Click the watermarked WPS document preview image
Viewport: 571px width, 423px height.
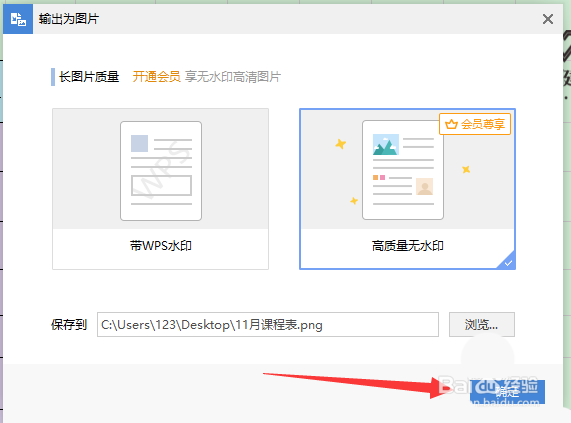click(161, 171)
